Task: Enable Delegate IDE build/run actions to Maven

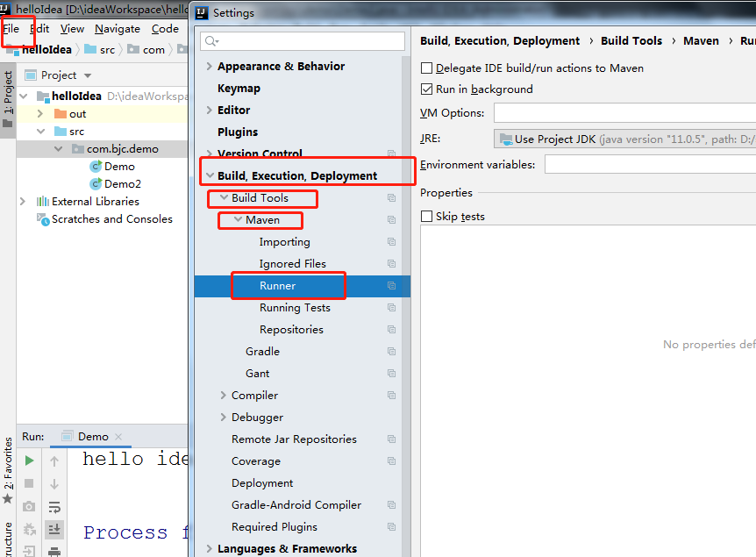Action: pyautogui.click(x=426, y=68)
